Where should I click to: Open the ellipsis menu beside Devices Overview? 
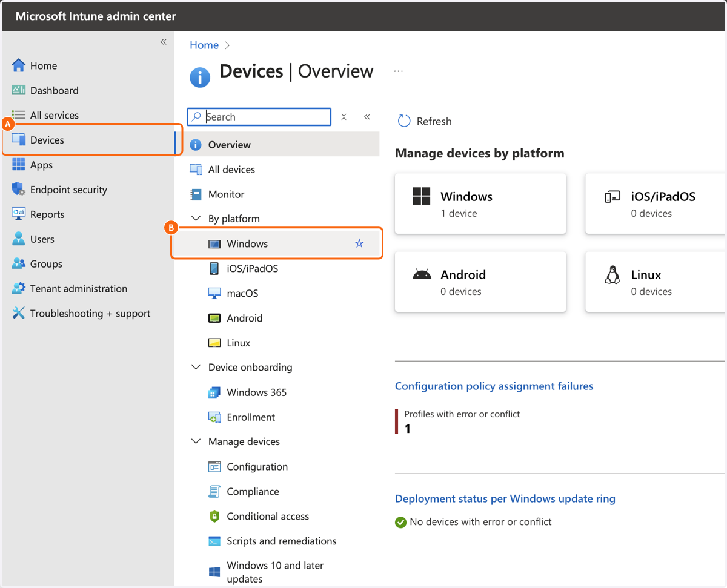pos(398,71)
